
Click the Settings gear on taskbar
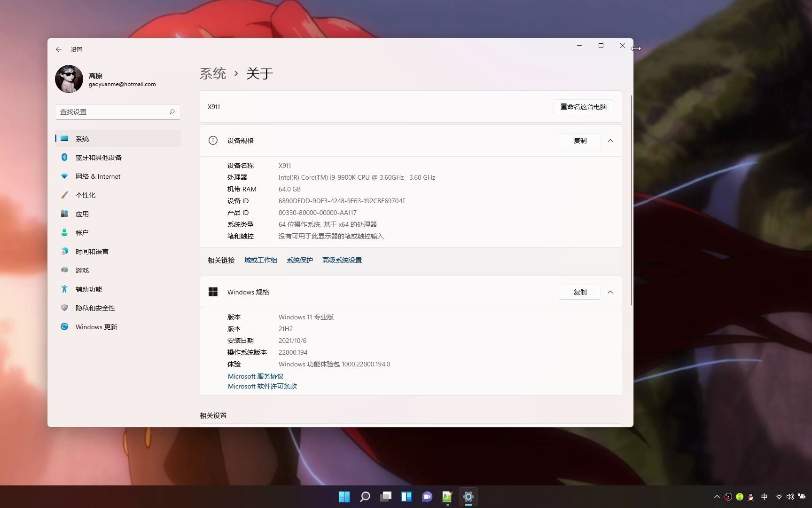pyautogui.click(x=468, y=497)
